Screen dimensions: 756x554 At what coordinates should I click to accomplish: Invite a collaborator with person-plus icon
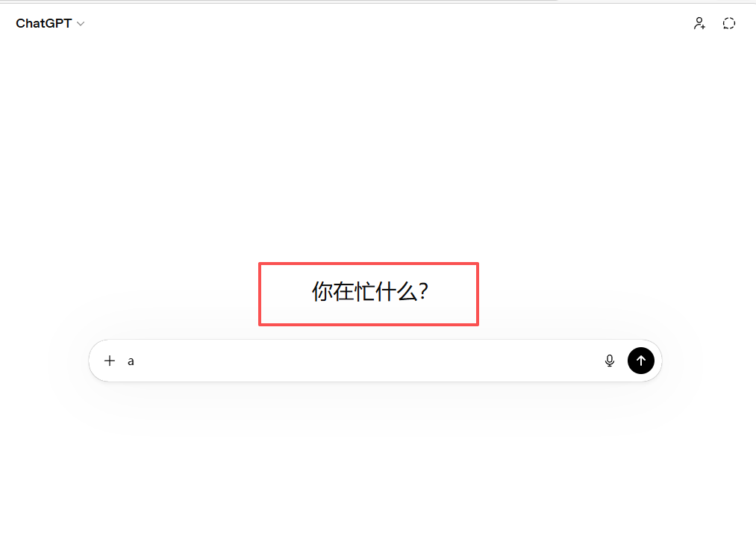point(699,23)
